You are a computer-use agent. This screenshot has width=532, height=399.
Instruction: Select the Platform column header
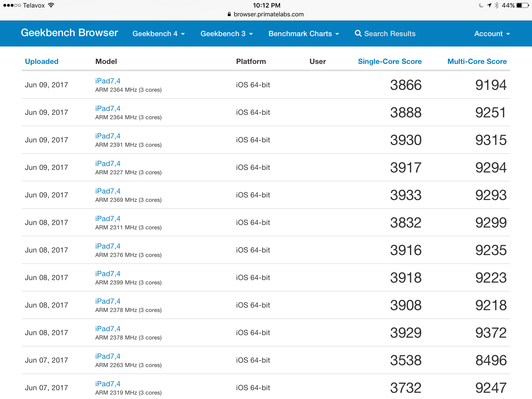[251, 62]
